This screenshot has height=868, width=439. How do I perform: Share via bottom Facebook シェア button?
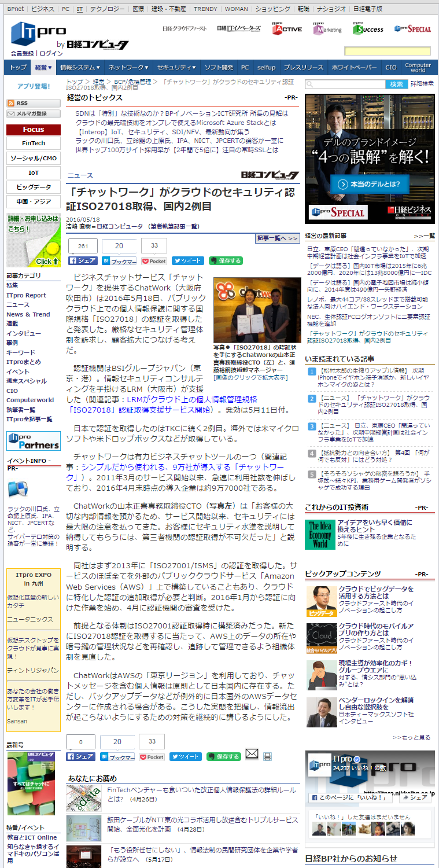coord(80,756)
